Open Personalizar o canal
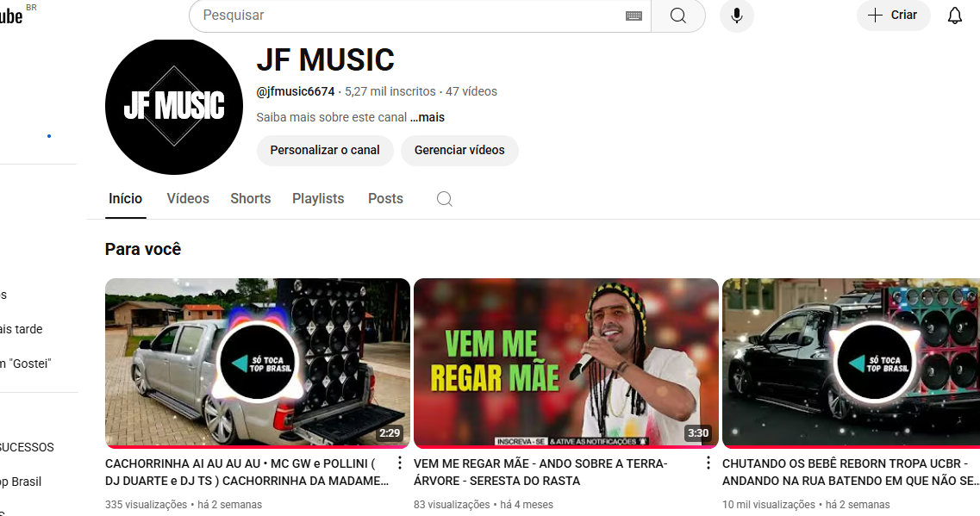 [x=325, y=151]
